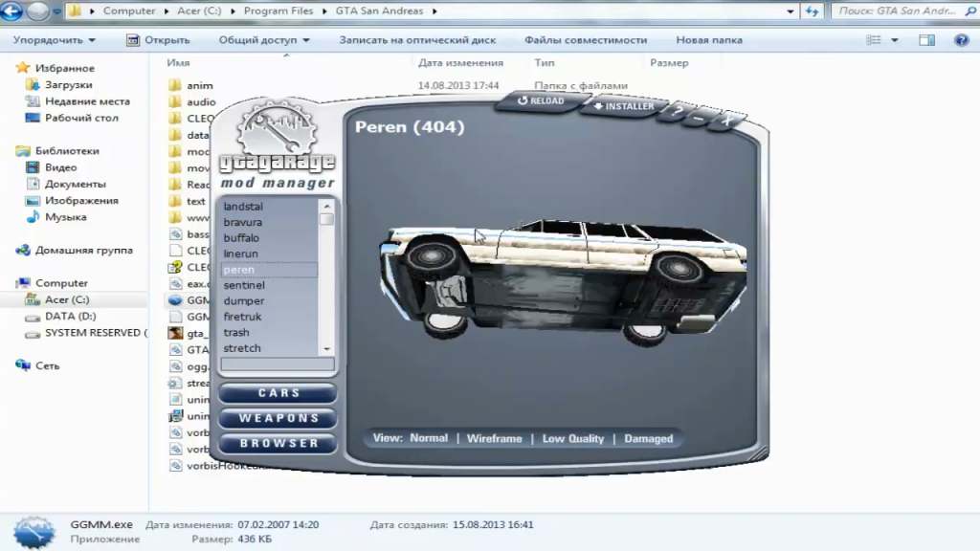This screenshot has height=551, width=980.
Task: Select stretch in the vehicle list
Action: click(x=269, y=348)
